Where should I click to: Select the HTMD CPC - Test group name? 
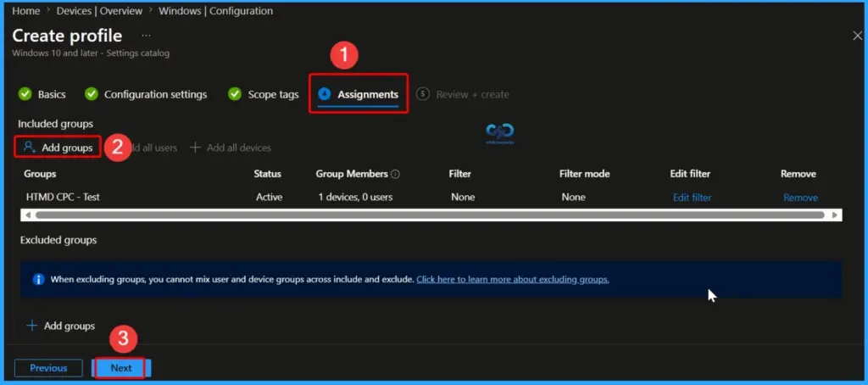click(63, 198)
